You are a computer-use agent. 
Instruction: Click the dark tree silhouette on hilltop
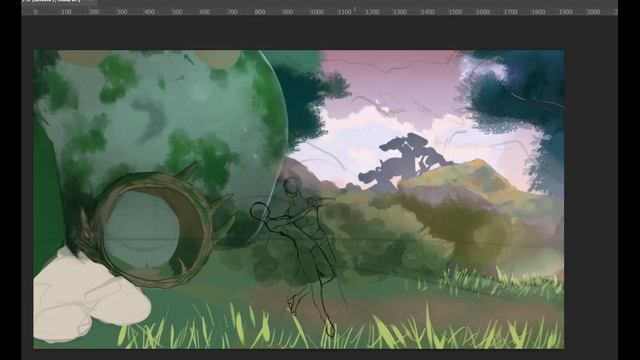tap(404, 162)
